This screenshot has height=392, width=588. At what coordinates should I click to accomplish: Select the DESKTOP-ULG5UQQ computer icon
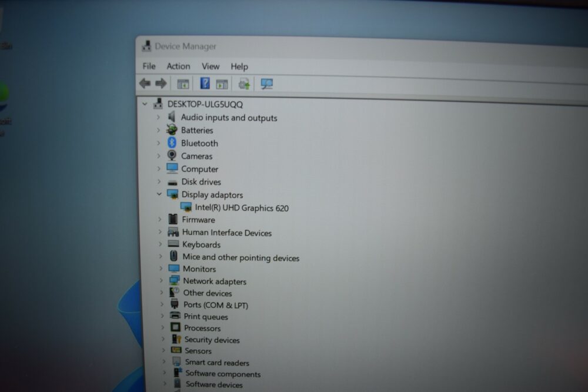(x=158, y=103)
